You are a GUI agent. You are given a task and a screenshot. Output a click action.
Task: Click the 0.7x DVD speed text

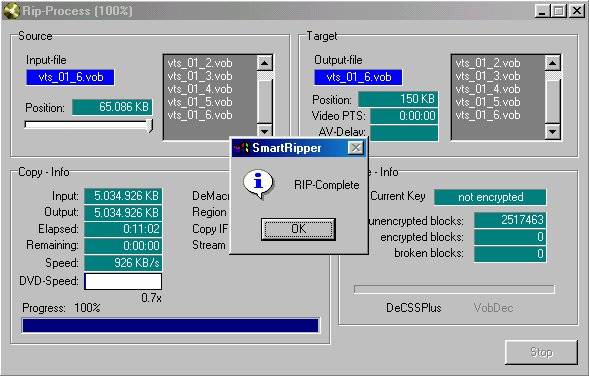pyautogui.click(x=151, y=298)
